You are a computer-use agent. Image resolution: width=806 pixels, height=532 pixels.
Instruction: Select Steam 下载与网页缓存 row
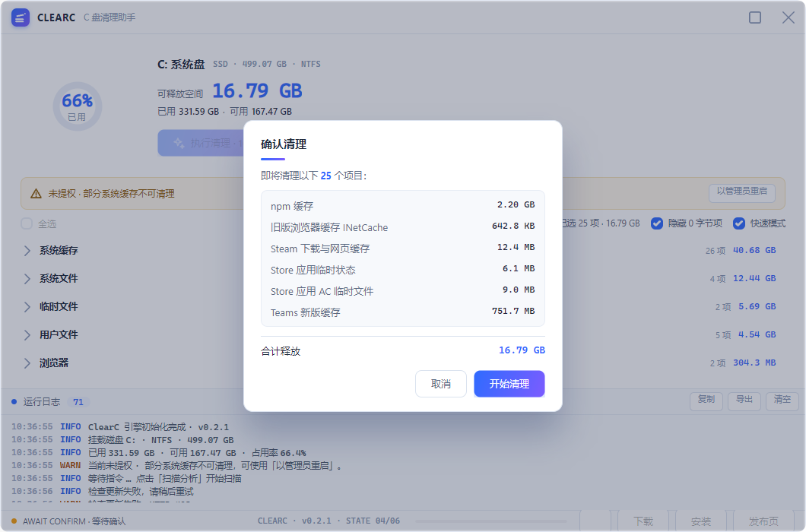click(402, 249)
